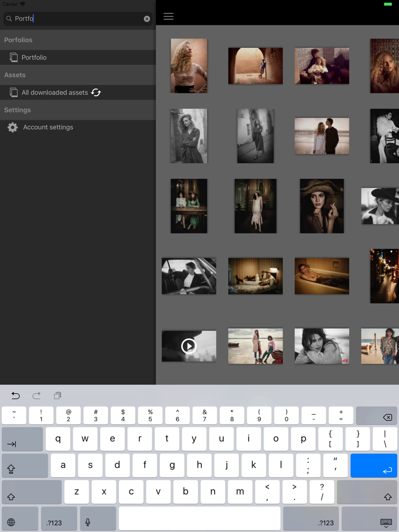
Task: Tap the left .?123 key
Action: click(59, 518)
